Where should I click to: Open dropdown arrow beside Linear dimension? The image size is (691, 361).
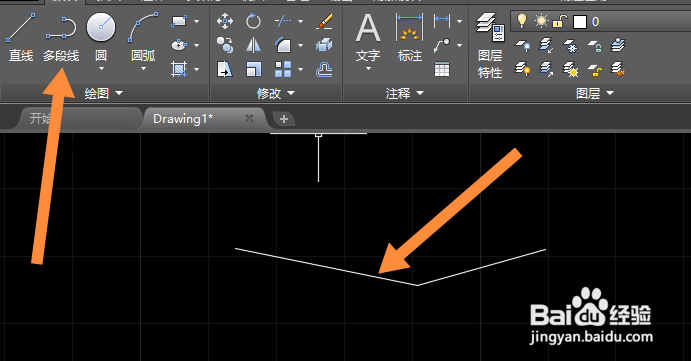[x=460, y=21]
